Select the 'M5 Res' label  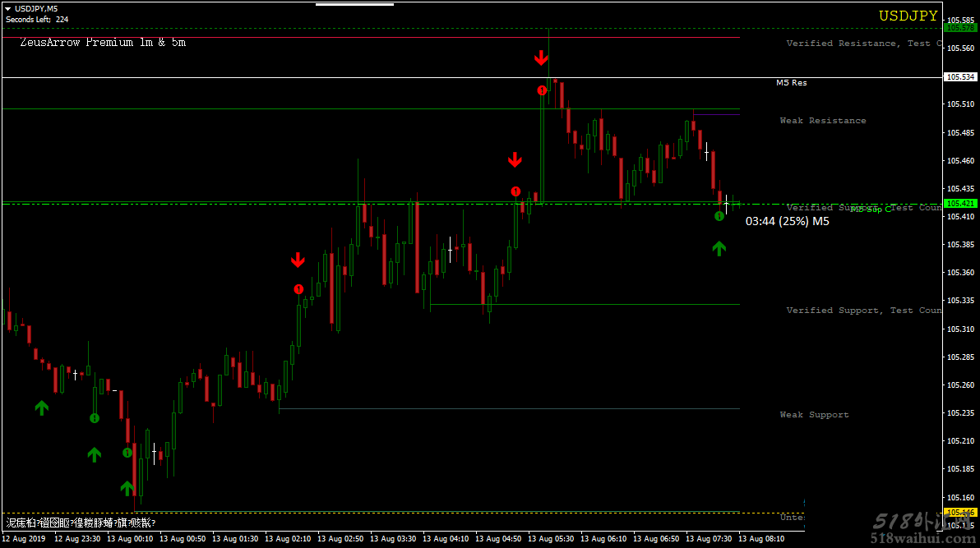(x=792, y=82)
